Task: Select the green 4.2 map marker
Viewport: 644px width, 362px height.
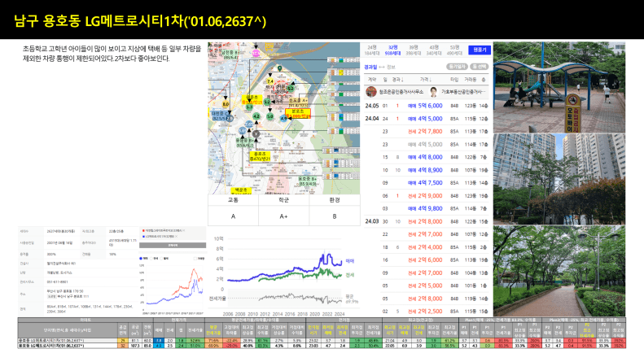Action: 256,116
